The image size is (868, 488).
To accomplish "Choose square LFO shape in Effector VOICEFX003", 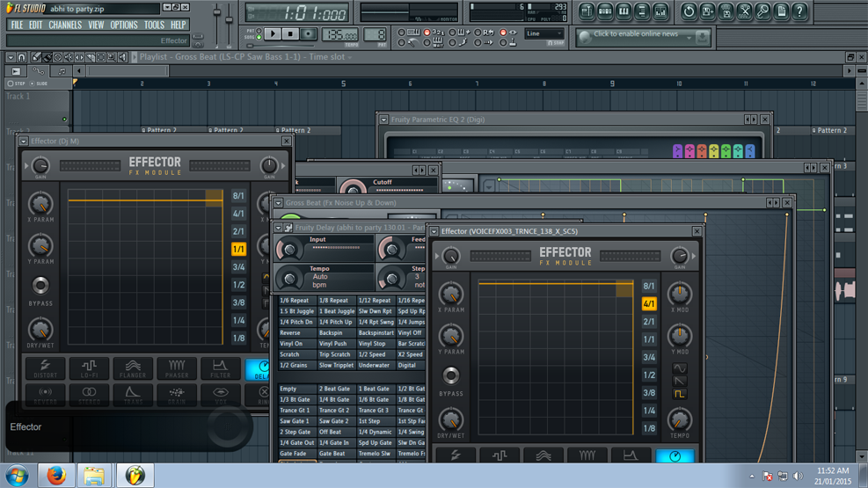I will click(x=679, y=394).
